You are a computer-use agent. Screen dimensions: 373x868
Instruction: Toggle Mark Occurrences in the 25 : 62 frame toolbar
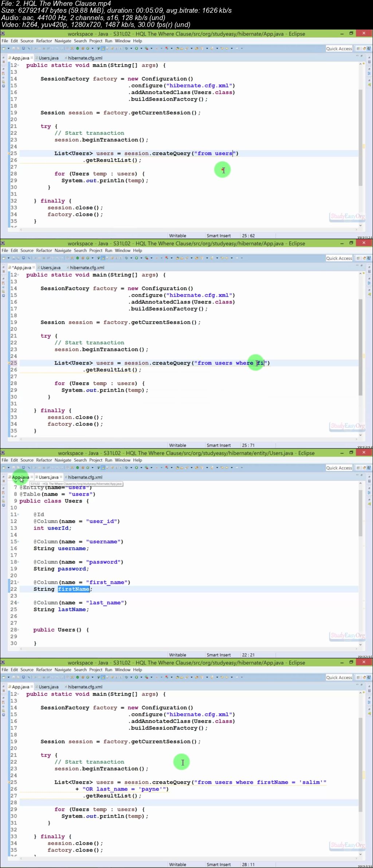pyautogui.click(x=103, y=48)
